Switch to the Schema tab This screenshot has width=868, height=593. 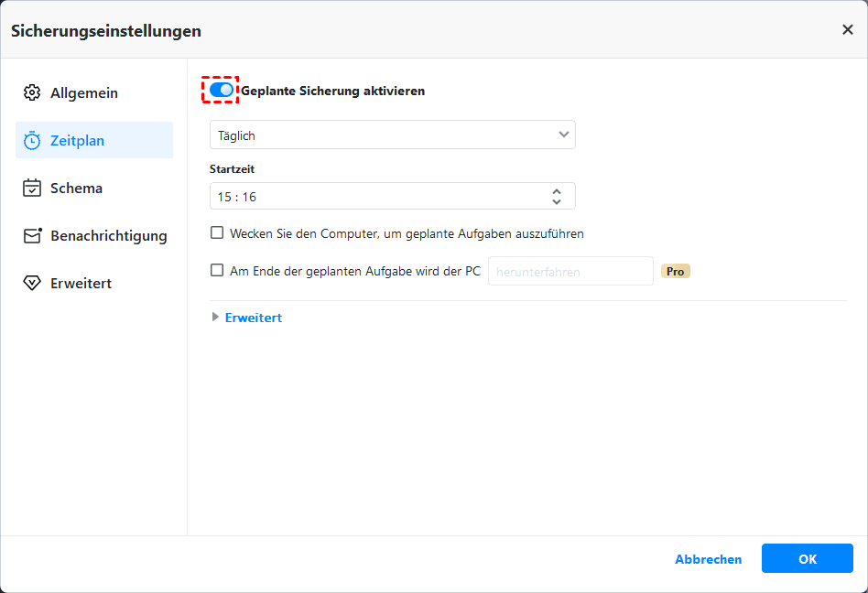click(x=76, y=189)
